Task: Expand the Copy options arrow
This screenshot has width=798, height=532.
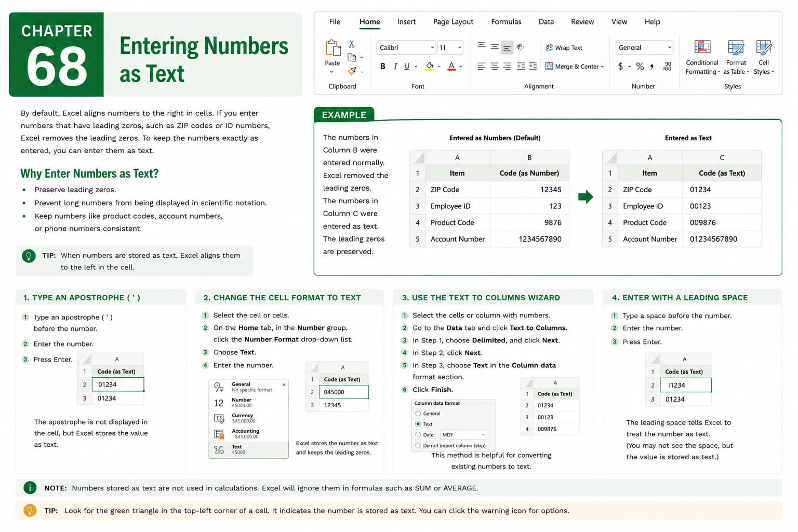Action: [x=362, y=58]
